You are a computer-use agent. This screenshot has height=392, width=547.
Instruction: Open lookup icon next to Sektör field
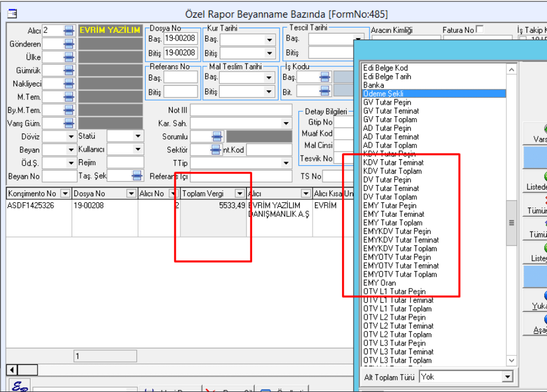tap(216, 150)
